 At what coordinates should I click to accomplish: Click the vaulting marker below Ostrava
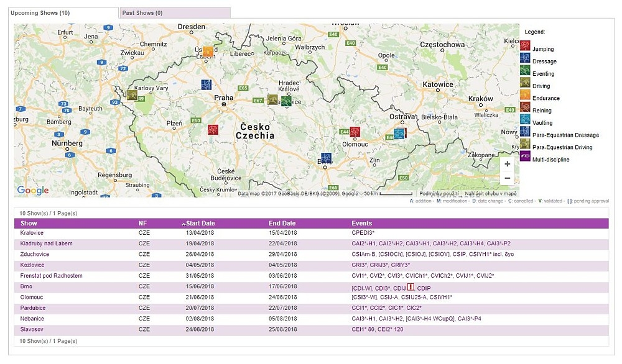(399, 133)
